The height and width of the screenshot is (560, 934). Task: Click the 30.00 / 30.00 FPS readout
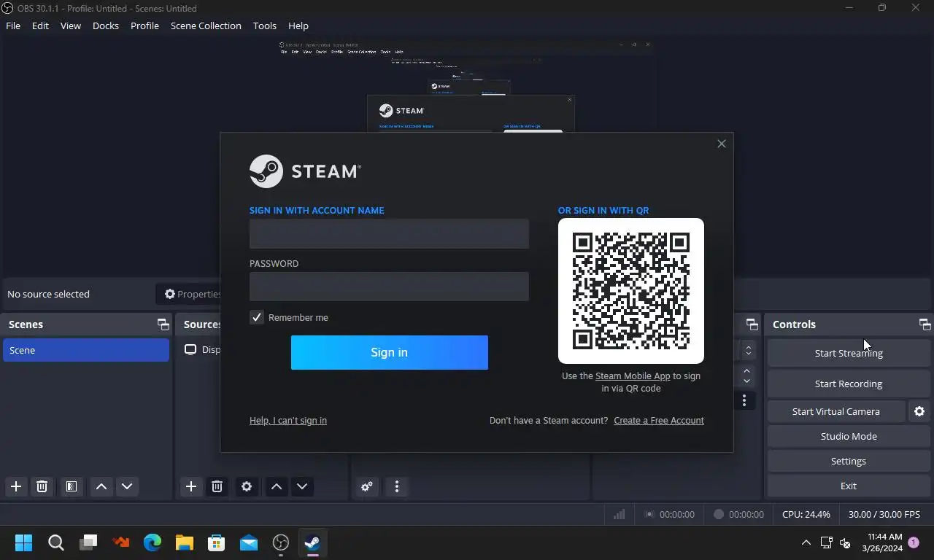click(884, 514)
